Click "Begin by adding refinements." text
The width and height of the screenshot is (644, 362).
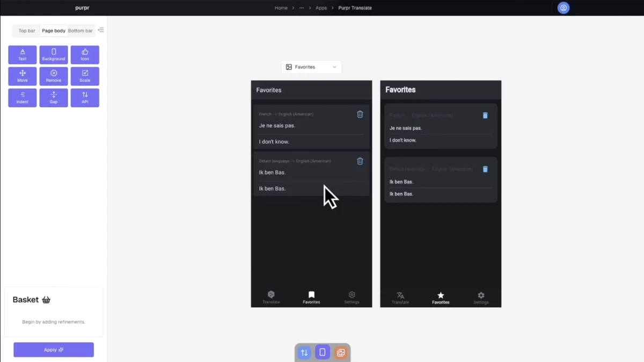[x=54, y=322]
